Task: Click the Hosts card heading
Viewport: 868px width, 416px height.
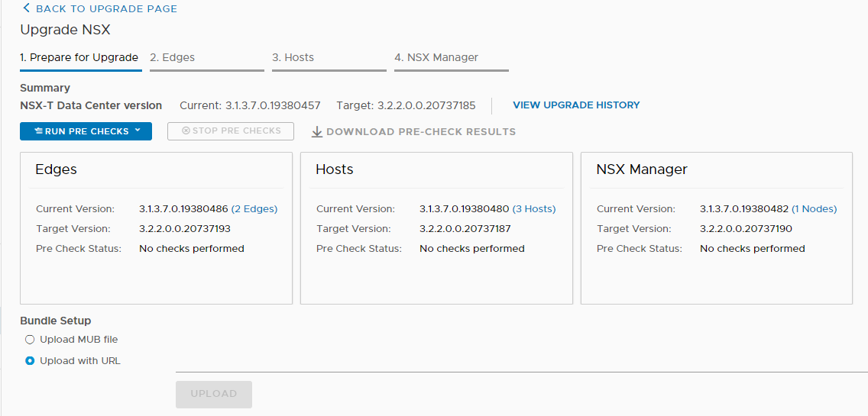Action: pyautogui.click(x=335, y=169)
